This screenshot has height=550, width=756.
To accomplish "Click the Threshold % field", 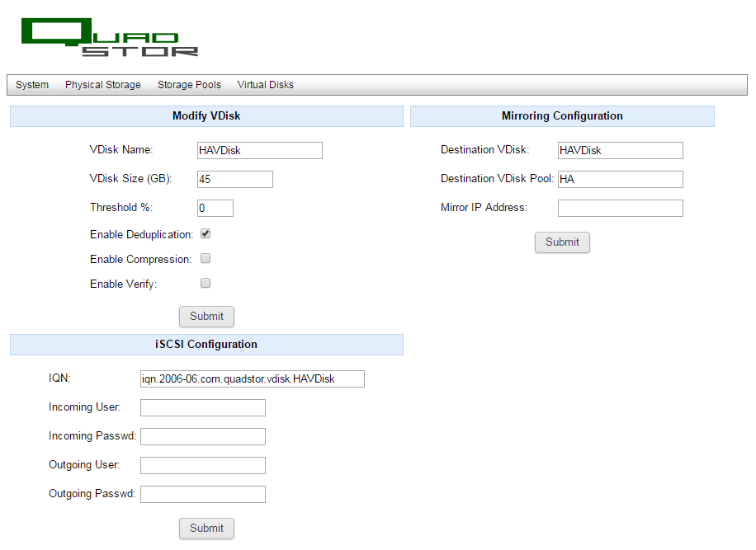I will pos(215,208).
